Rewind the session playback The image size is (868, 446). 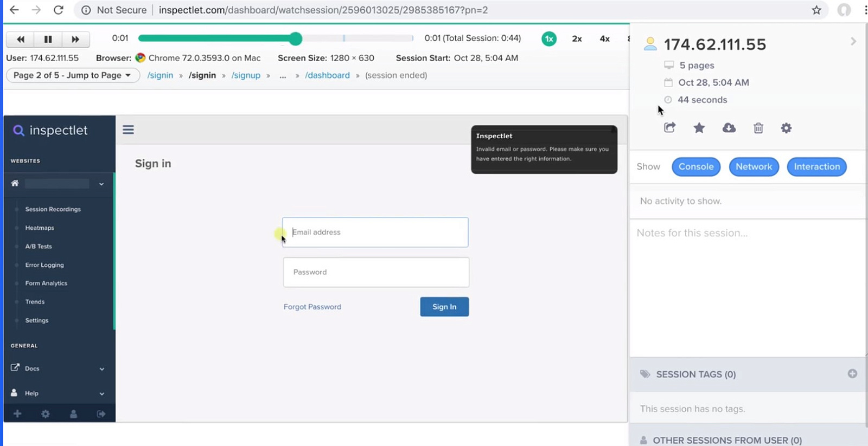pos(21,39)
